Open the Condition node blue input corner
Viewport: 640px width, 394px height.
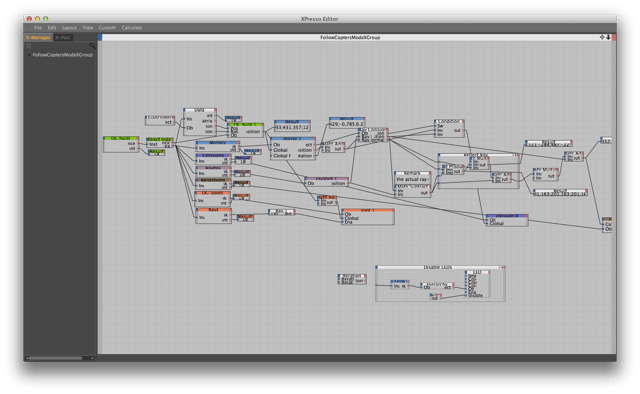pyautogui.click(x=436, y=121)
